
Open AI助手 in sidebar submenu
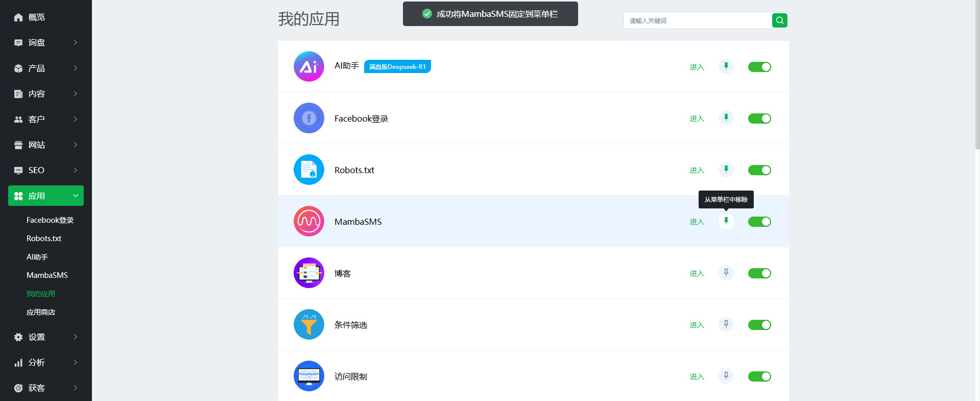[x=37, y=257]
